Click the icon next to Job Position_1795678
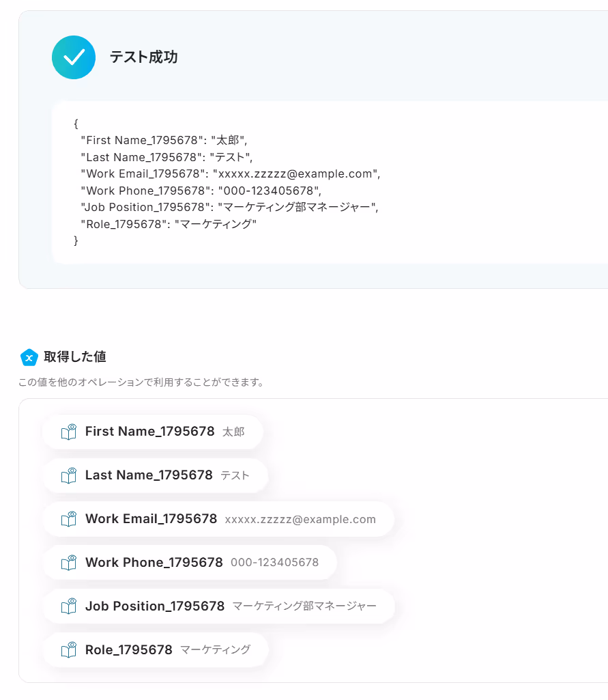Screen dimensions: 608x700 coord(69,606)
